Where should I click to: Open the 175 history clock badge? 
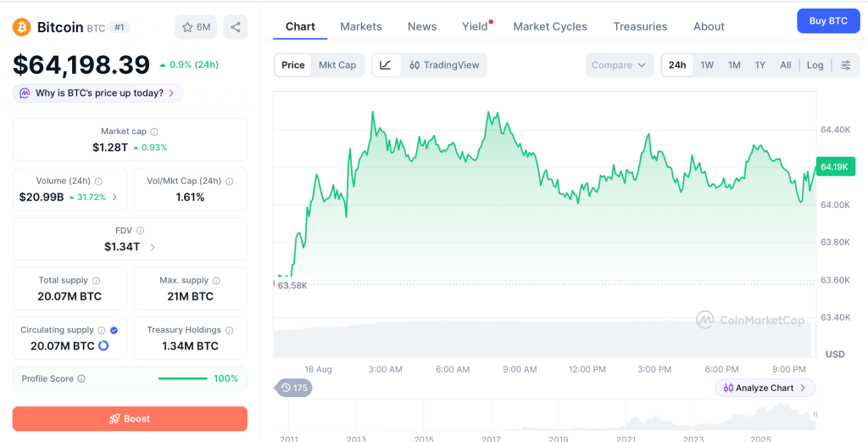[x=294, y=388]
